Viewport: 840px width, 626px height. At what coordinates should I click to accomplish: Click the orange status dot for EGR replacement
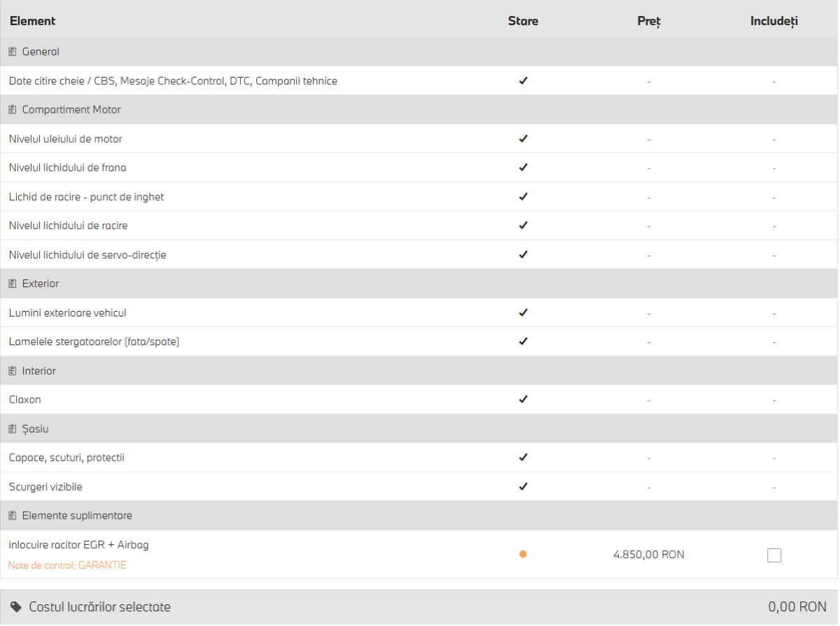coord(523,555)
